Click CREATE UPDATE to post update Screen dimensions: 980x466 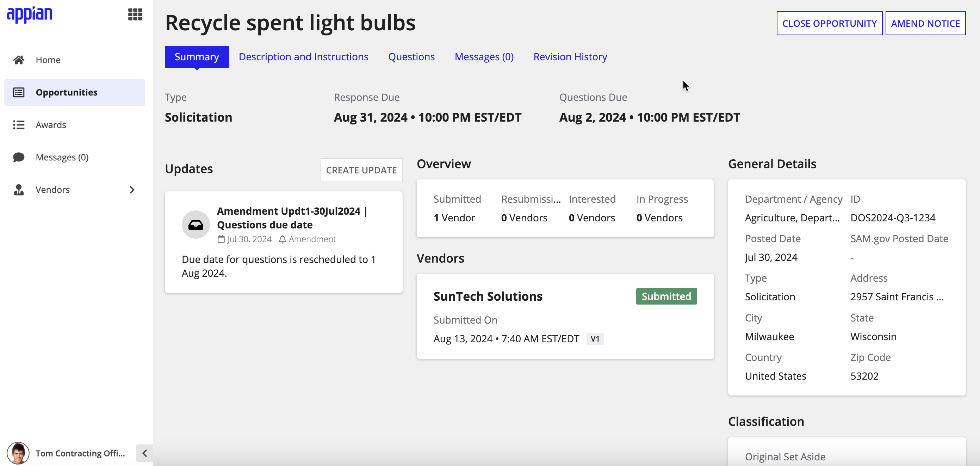tap(361, 170)
